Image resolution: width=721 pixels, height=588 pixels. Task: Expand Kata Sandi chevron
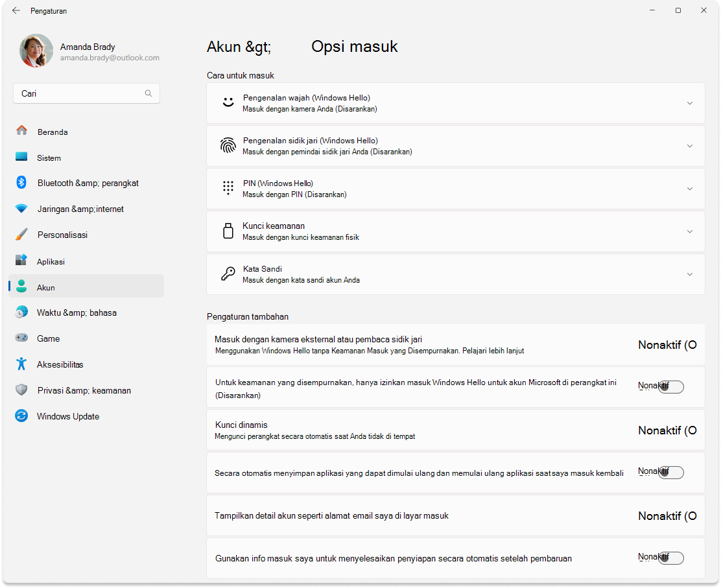point(690,274)
